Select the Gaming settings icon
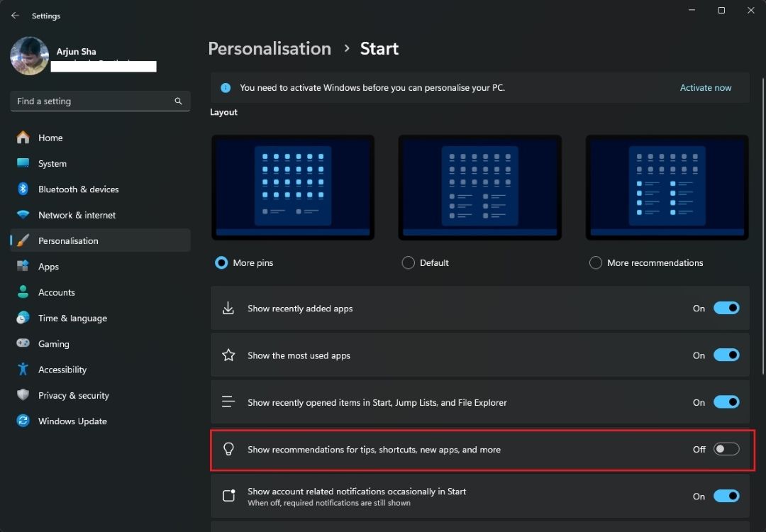The image size is (766, 532). pyautogui.click(x=22, y=343)
